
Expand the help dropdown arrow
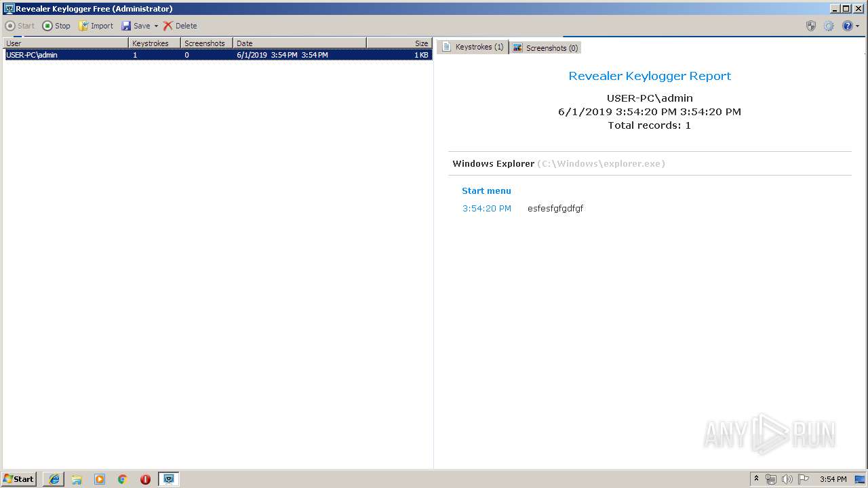tap(857, 26)
